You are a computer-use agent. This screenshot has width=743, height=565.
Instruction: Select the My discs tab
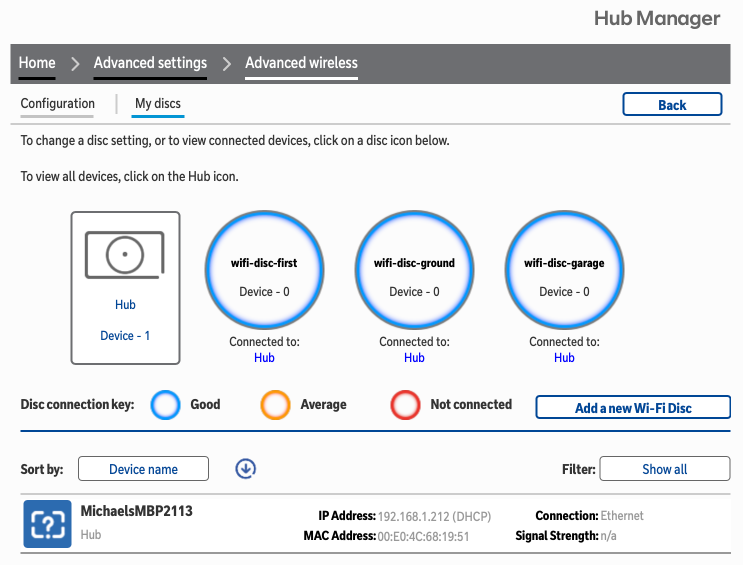pyautogui.click(x=158, y=104)
